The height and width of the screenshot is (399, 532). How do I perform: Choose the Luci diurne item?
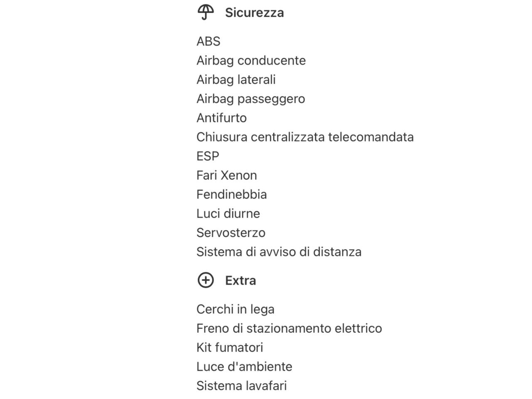(x=228, y=213)
